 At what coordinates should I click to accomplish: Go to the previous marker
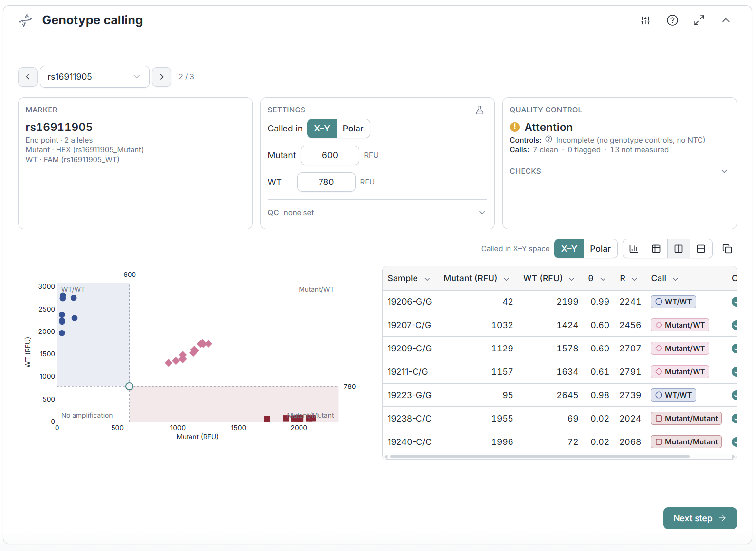click(28, 77)
